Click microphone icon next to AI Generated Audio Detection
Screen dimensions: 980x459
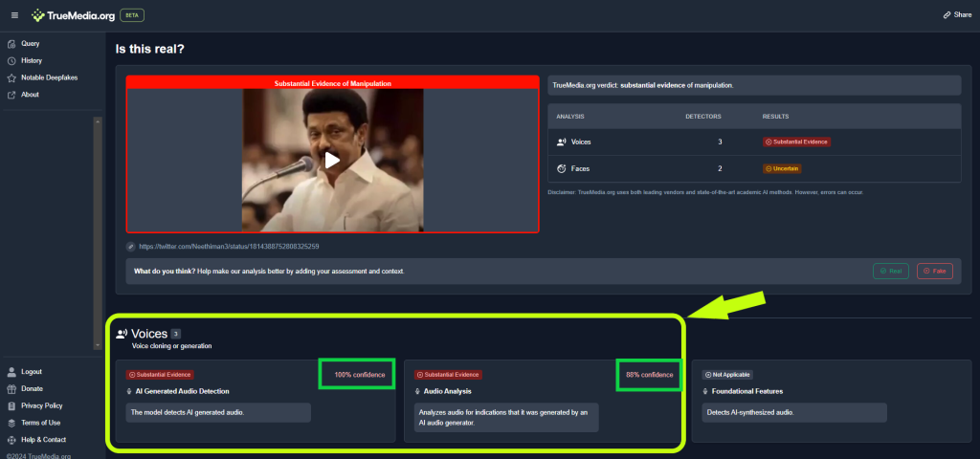click(x=130, y=391)
